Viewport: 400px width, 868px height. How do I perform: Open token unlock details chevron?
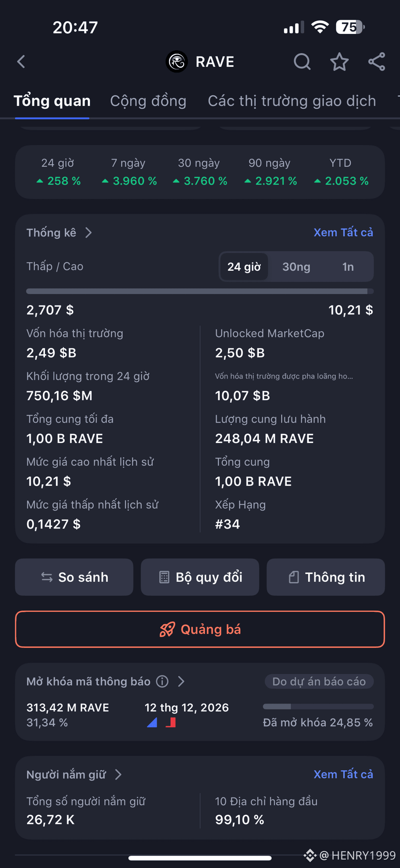click(x=181, y=681)
